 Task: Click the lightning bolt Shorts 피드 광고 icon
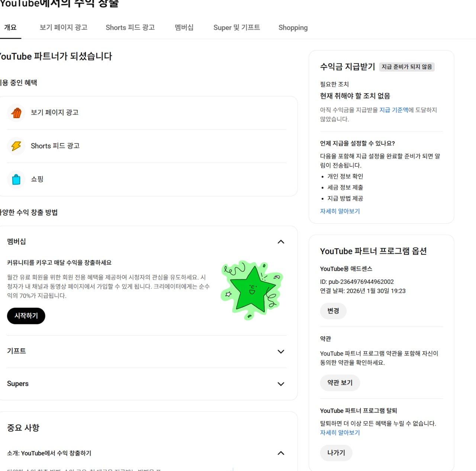[x=16, y=146]
